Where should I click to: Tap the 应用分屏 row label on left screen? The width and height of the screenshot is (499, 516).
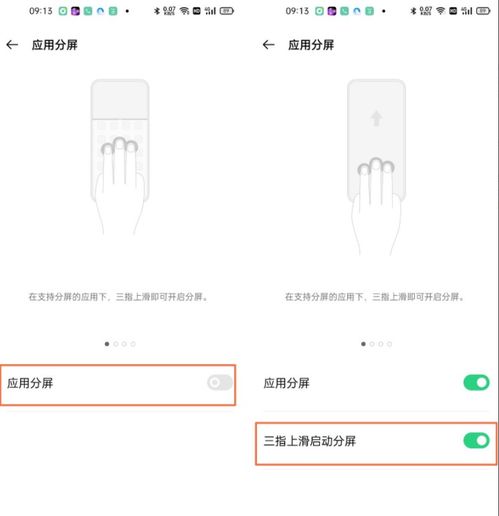coord(30,383)
